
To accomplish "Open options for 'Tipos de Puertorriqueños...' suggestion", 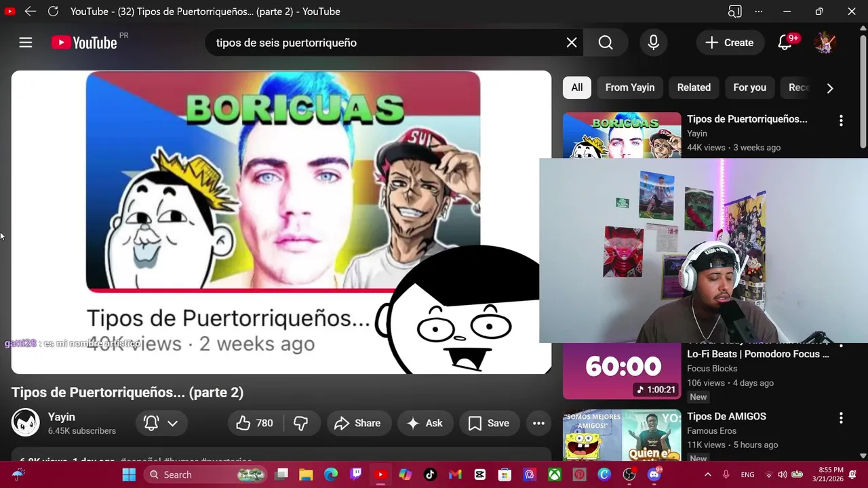I will [841, 121].
